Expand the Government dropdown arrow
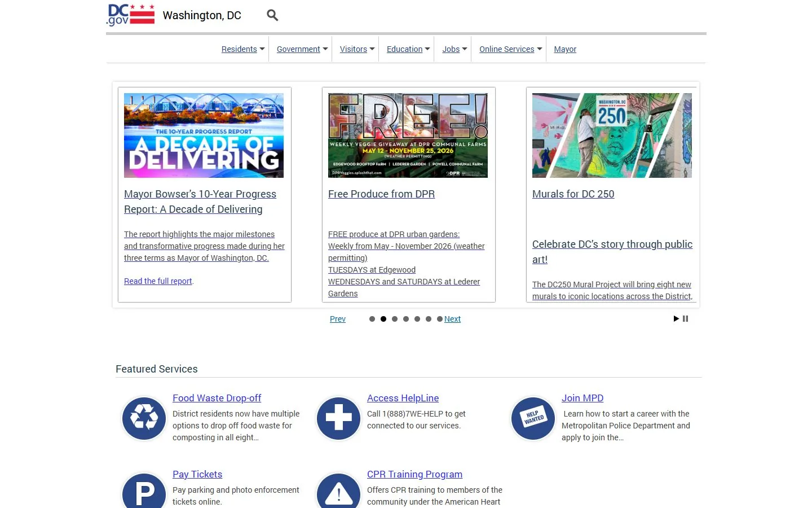The width and height of the screenshot is (812, 508). [325, 49]
